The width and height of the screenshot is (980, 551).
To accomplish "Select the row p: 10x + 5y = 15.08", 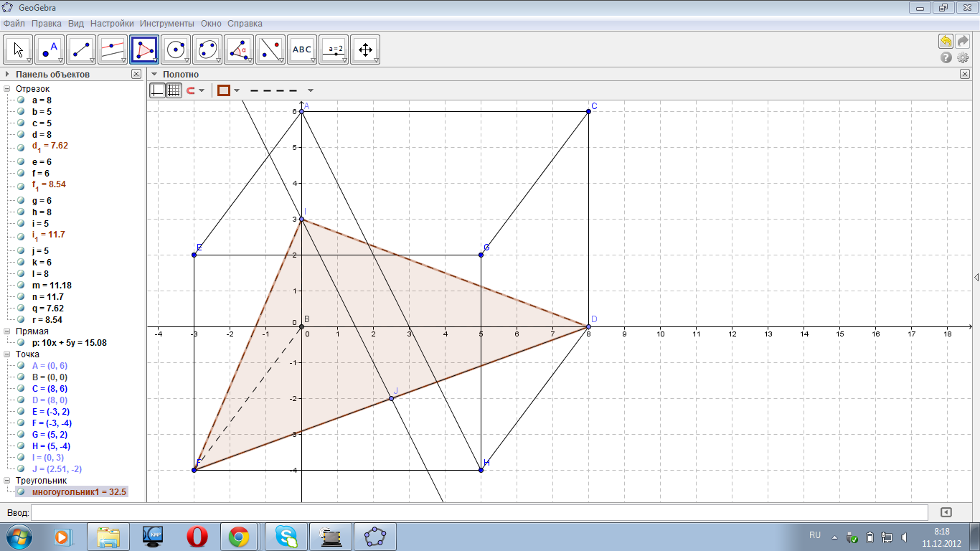I will coord(70,343).
